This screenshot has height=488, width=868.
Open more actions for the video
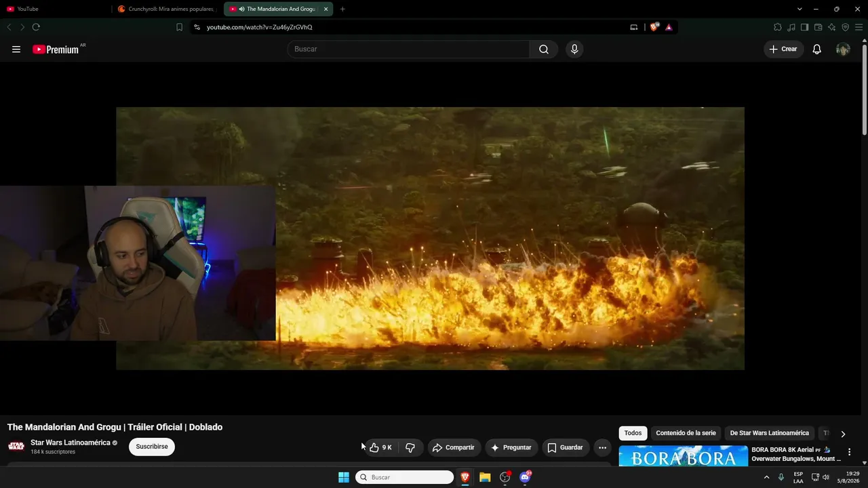click(x=602, y=447)
